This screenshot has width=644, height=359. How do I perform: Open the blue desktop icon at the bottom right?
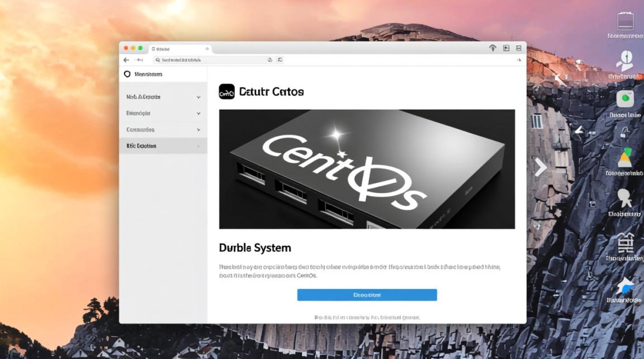click(625, 286)
